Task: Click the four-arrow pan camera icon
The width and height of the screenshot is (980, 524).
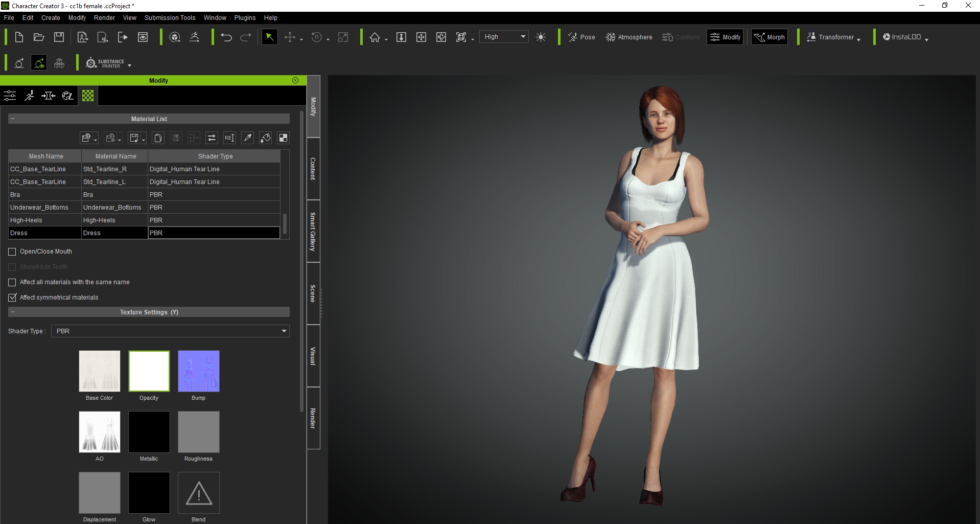Action: 421,37
